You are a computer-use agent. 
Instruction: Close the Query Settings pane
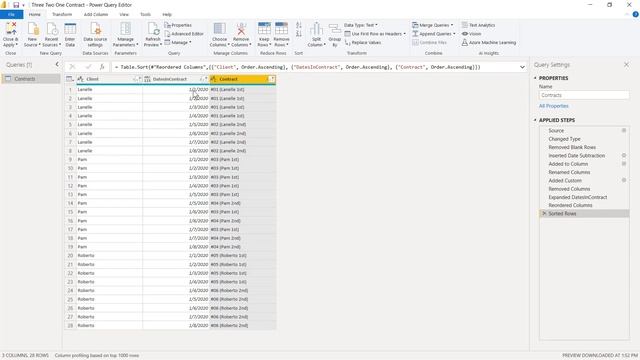click(626, 64)
